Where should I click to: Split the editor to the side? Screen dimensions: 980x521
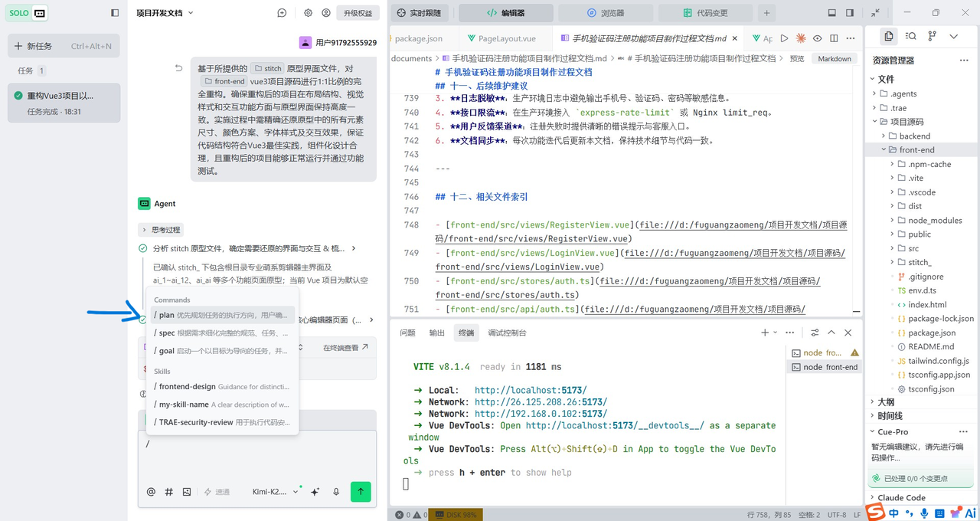tap(835, 38)
